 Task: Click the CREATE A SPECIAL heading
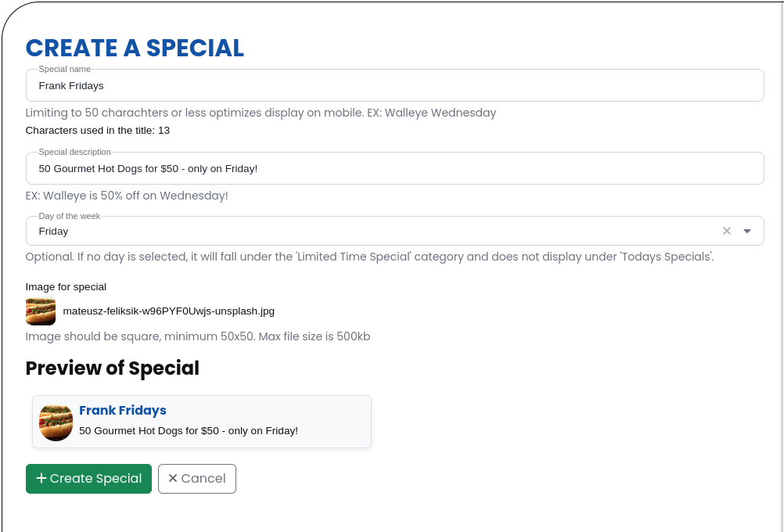135,48
